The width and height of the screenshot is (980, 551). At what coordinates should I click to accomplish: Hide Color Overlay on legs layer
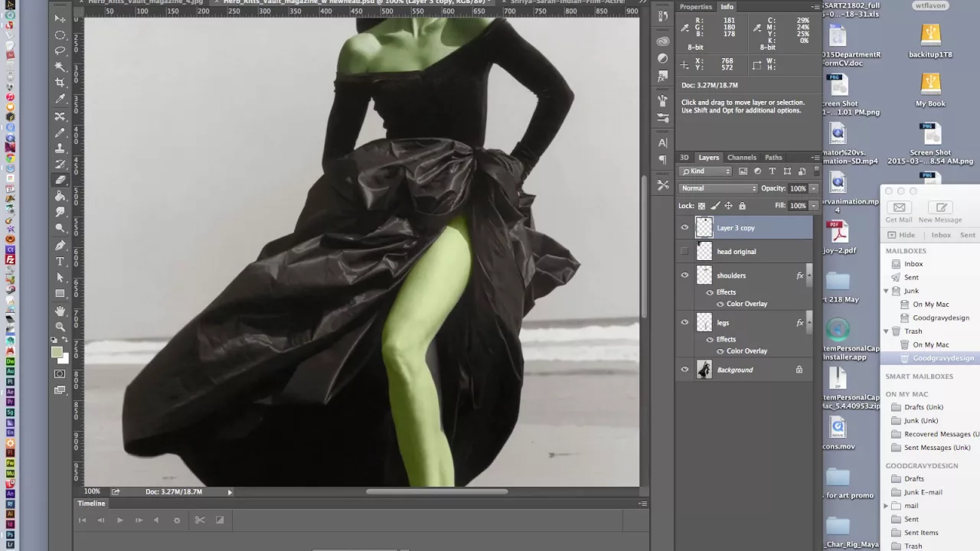tap(720, 351)
